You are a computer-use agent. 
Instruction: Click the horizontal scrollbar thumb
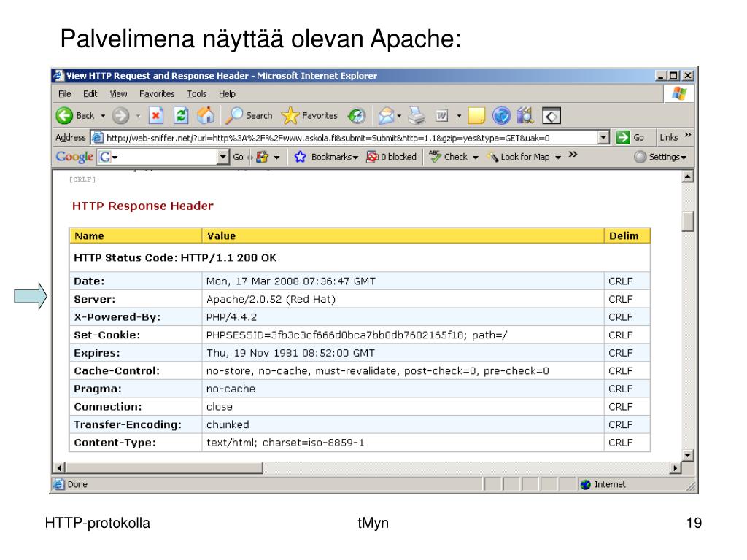point(164,468)
